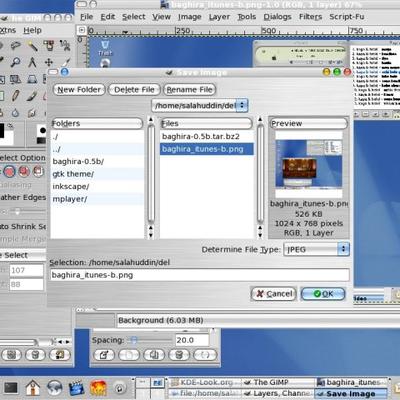Screen dimensions: 400x400
Task: Click the New Folder button
Action: point(79,89)
